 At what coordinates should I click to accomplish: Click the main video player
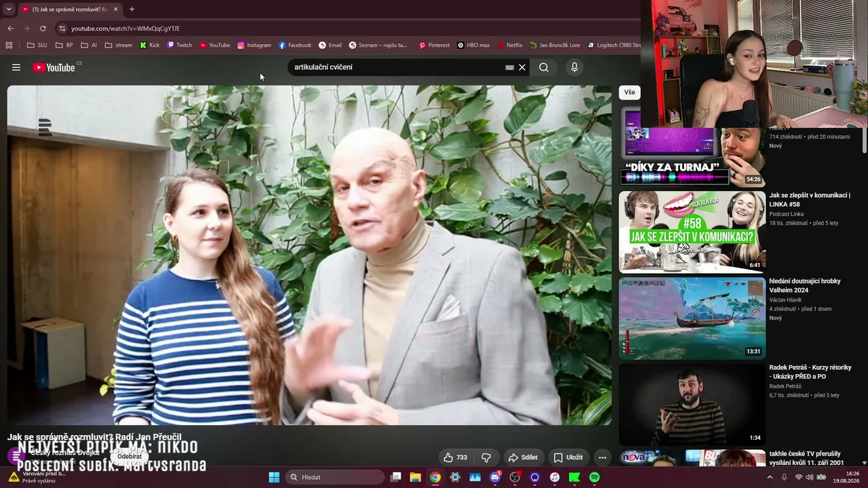(x=309, y=255)
